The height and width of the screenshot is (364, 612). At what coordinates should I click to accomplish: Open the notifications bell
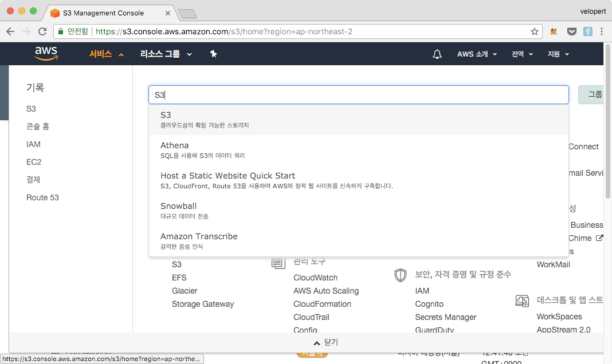tap(437, 54)
